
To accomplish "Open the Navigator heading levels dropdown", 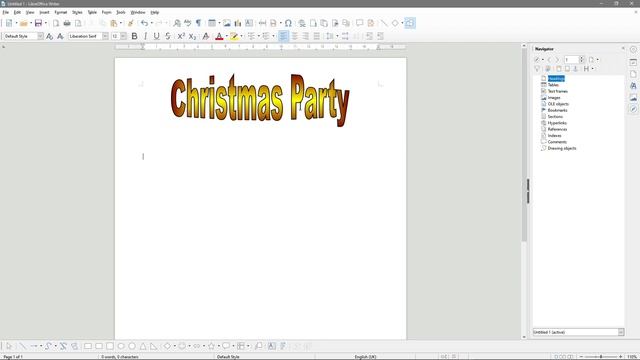I will tap(593, 69).
